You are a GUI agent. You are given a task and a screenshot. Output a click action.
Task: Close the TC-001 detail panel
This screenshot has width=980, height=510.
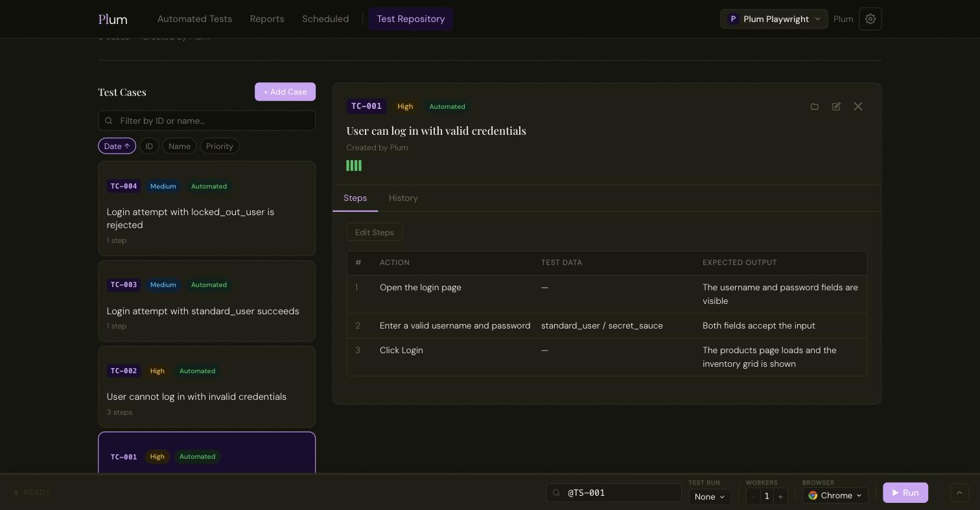pyautogui.click(x=858, y=106)
